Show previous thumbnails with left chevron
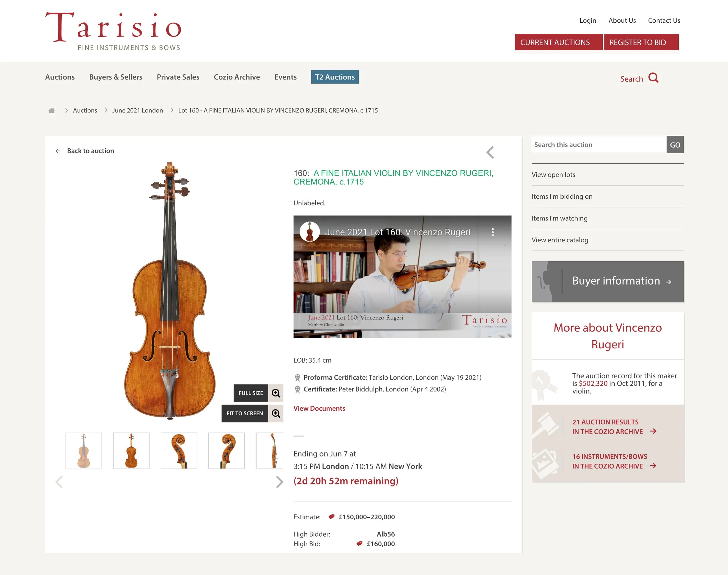The width and height of the screenshot is (728, 575). (x=59, y=482)
